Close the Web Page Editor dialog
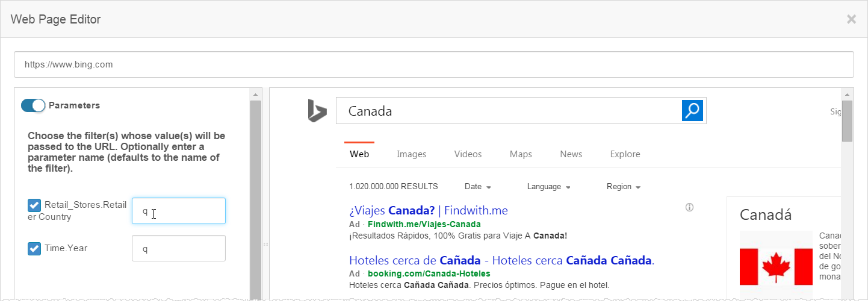 pos(851,19)
